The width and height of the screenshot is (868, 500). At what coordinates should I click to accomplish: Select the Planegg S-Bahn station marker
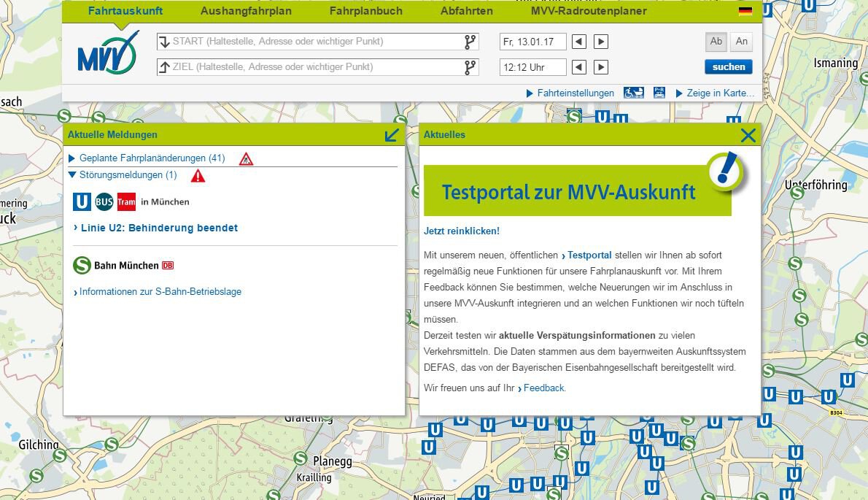point(301,458)
